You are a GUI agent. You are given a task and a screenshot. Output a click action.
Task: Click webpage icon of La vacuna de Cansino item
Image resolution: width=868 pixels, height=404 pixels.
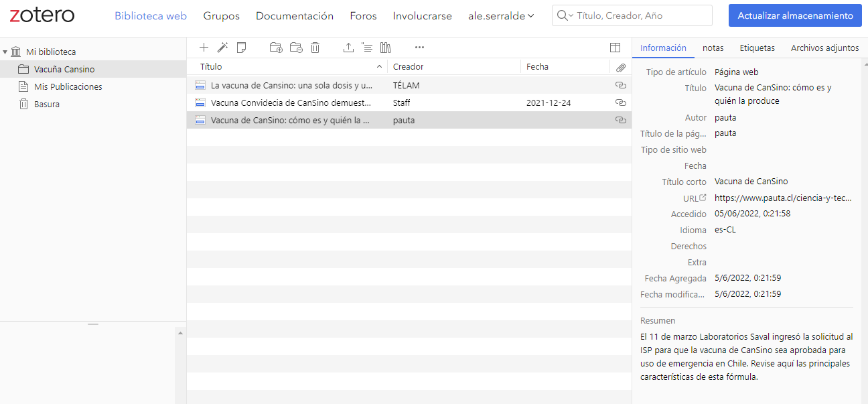(x=200, y=85)
